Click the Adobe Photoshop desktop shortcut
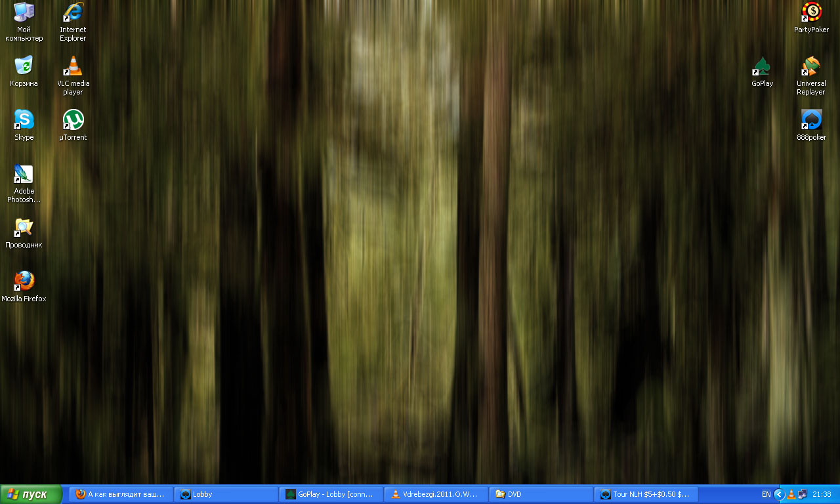 tap(24, 183)
